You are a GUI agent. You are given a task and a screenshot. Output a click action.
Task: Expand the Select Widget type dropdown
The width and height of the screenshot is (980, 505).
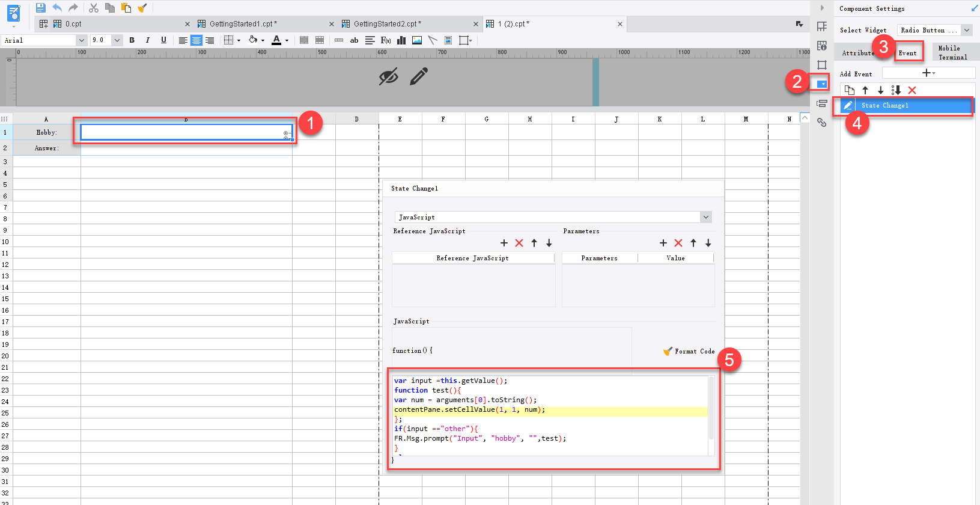coord(967,30)
